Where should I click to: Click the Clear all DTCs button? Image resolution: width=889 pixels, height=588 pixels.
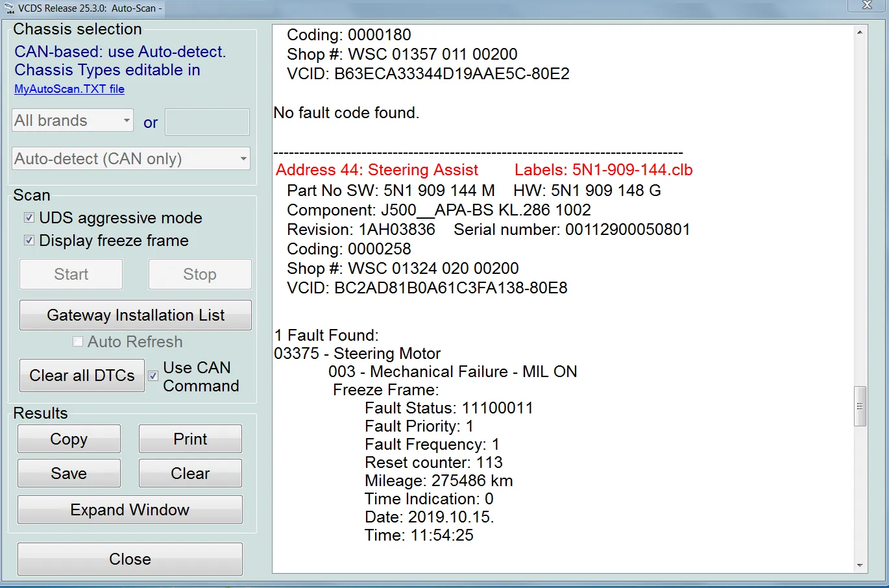(x=82, y=376)
